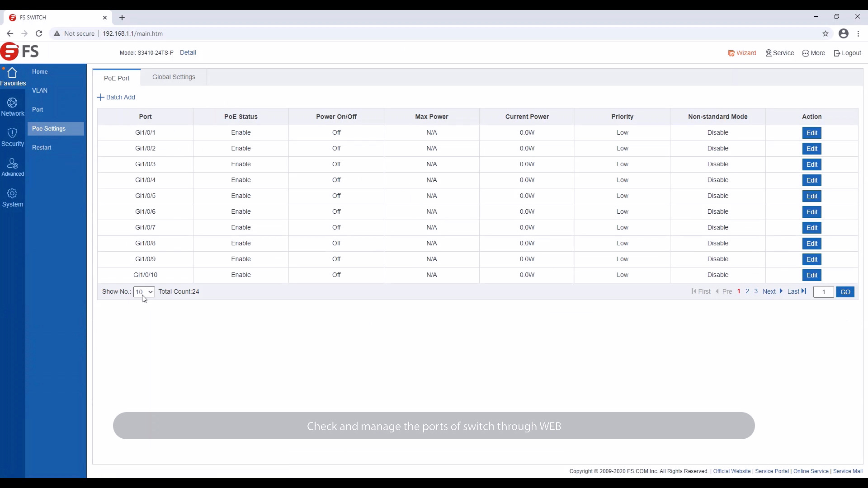This screenshot has height=488, width=868.
Task: Open the System gear section
Action: 13,198
